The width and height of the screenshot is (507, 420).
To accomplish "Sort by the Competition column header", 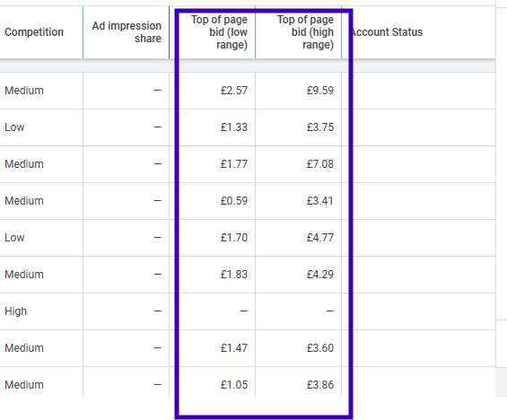I will click(x=34, y=32).
